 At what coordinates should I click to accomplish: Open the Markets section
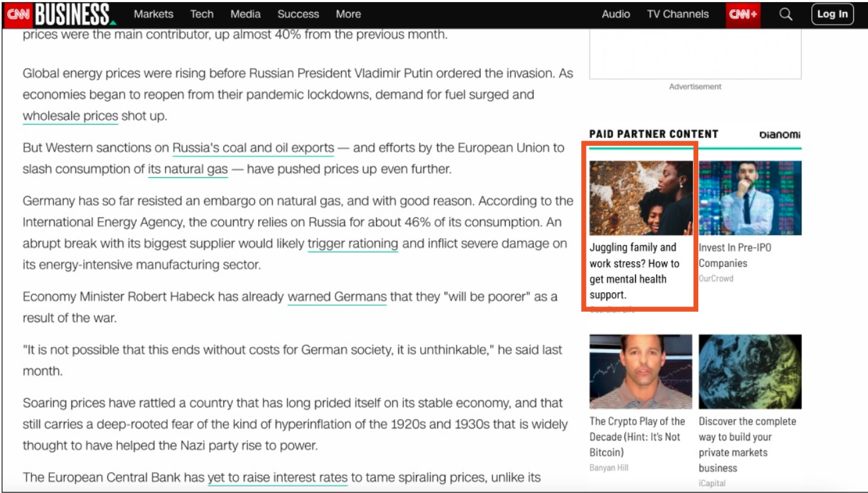pos(154,14)
